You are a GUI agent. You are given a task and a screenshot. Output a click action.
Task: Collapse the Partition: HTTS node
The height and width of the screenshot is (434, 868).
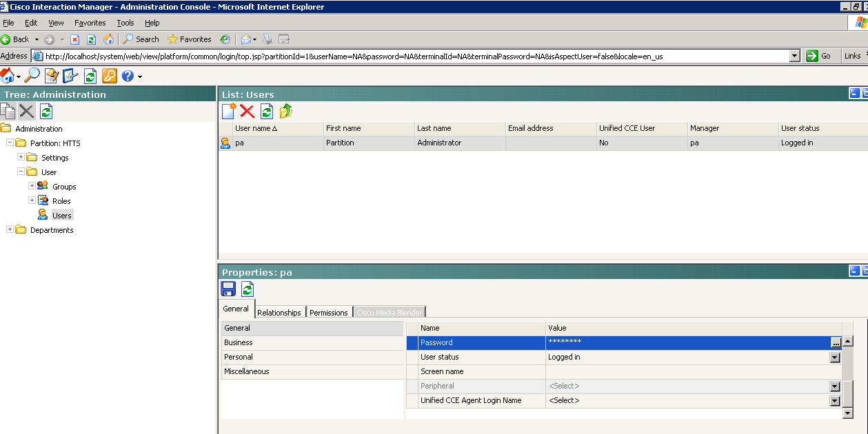click(x=10, y=143)
